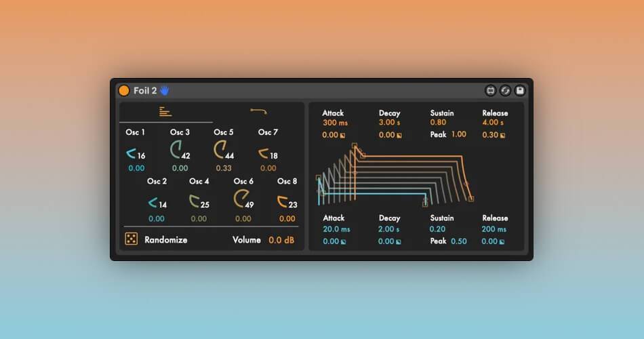This screenshot has height=339, width=644.
Task: Click the Osc 8 dial
Action: (283, 201)
